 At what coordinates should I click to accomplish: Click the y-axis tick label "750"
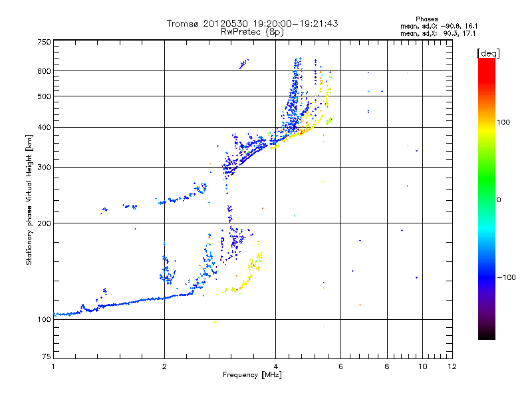coord(44,42)
